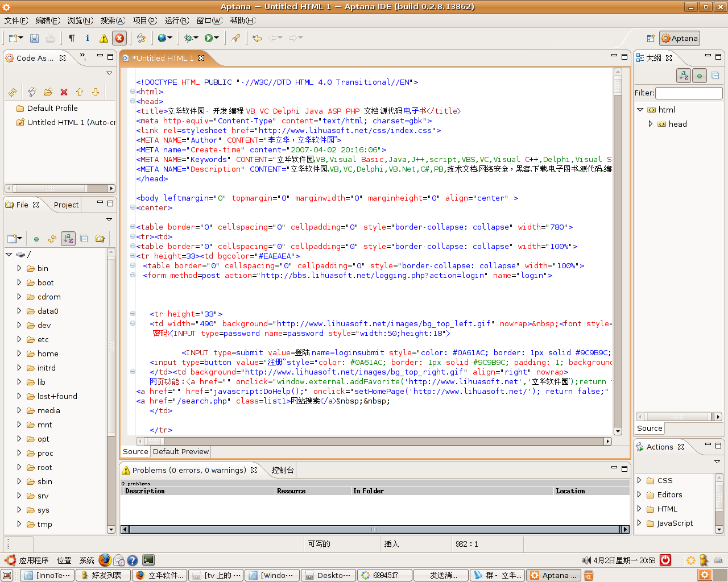Toggle alphabetical sort in the outline panel
The image size is (728, 582).
(683, 76)
